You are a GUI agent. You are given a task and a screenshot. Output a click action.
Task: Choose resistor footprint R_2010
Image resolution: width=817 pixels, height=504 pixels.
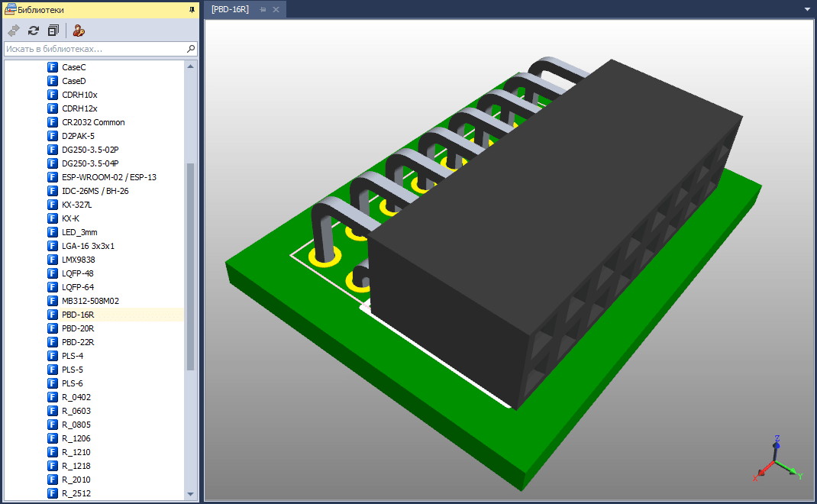click(x=76, y=480)
